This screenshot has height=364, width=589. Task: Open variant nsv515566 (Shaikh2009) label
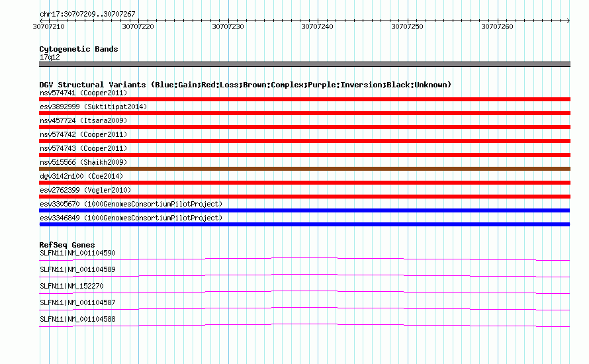point(83,162)
